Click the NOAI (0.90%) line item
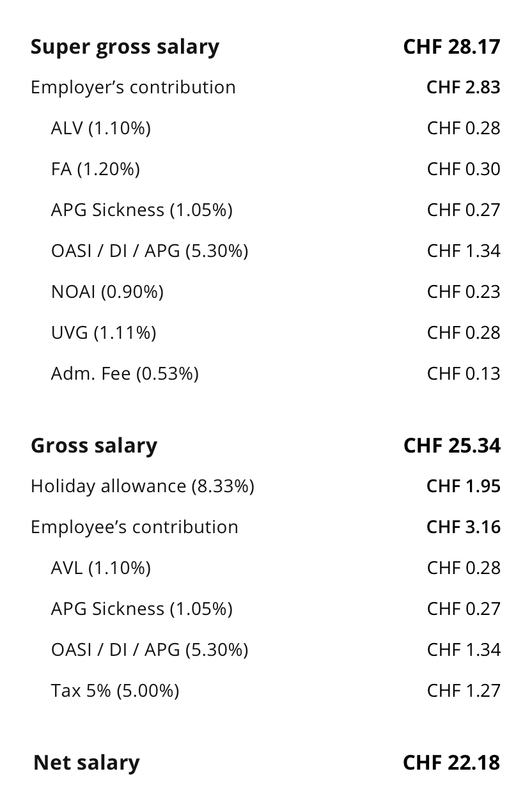Image resolution: width=532 pixels, height=808 pixels. [x=107, y=291]
